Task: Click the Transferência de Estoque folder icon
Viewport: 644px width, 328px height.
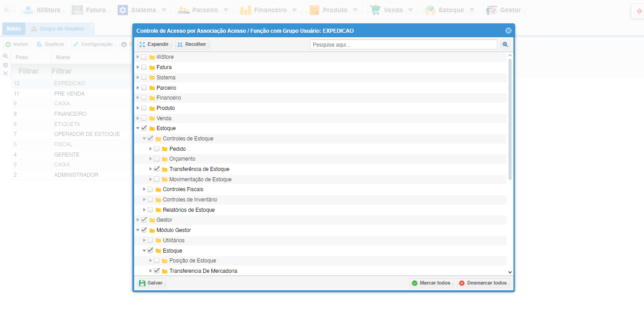Action: [165, 169]
